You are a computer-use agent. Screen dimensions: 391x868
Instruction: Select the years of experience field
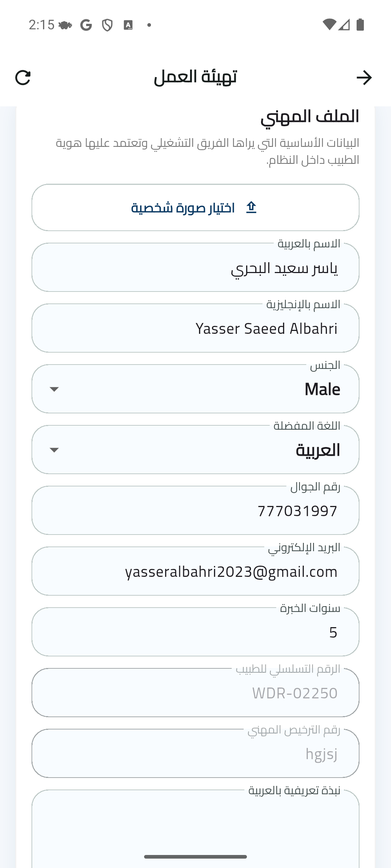click(x=195, y=632)
